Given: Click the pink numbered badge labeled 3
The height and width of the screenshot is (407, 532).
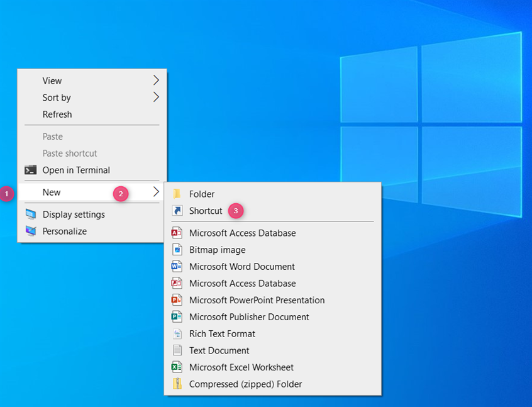Looking at the screenshot, I should click(x=235, y=211).
